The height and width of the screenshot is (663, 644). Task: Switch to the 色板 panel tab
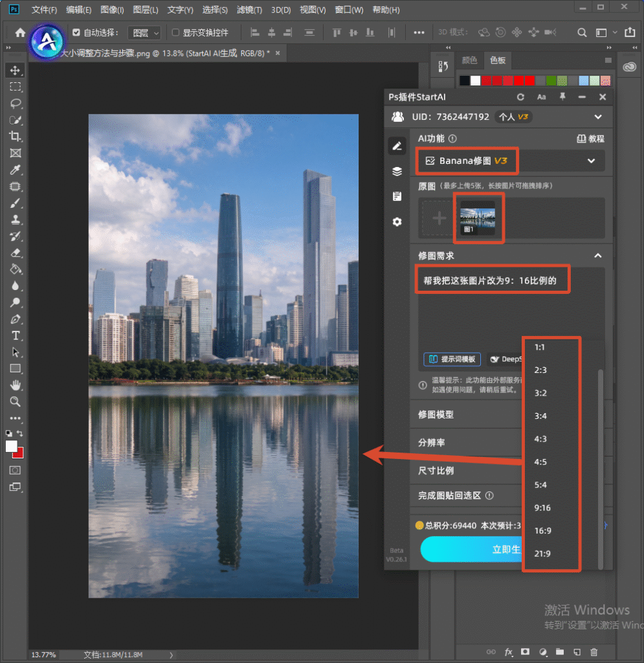(497, 60)
